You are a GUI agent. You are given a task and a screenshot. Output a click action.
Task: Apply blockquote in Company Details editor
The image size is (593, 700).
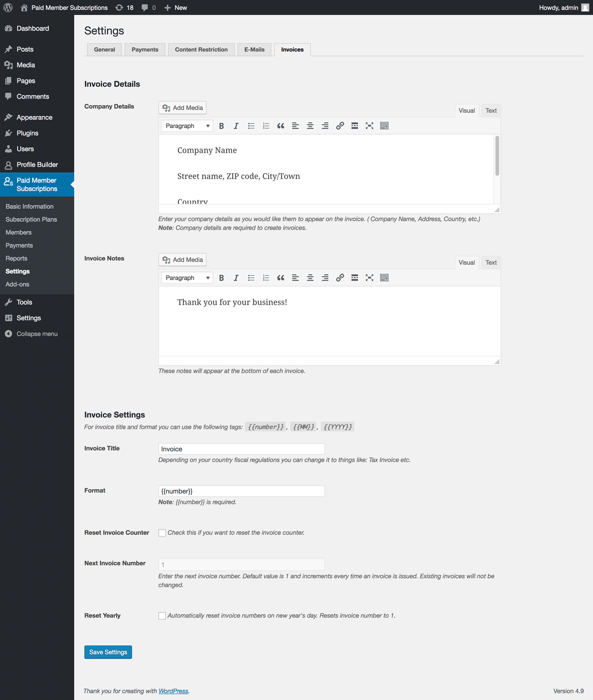coord(281,126)
